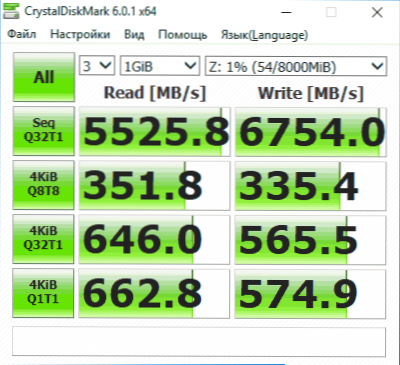Start the Seq Q32T1 test
This screenshot has height=365, width=400.
click(x=44, y=131)
